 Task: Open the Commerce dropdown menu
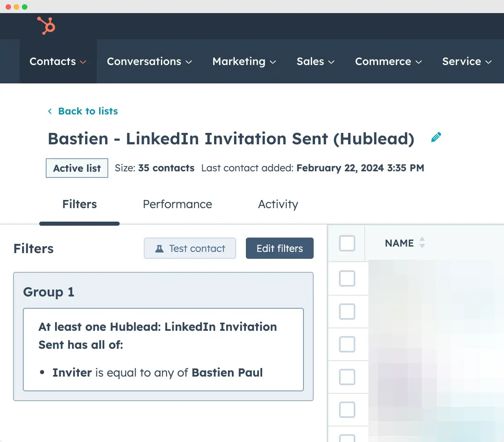click(x=388, y=61)
